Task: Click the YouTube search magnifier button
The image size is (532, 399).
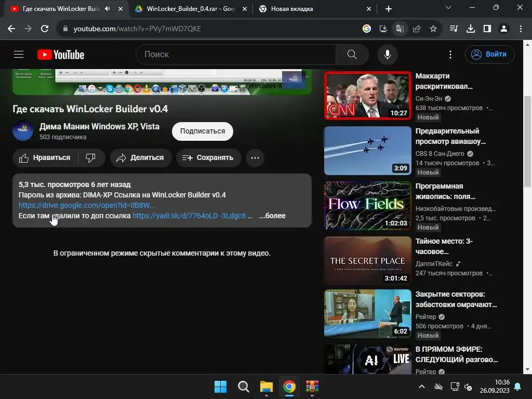Action: pyautogui.click(x=352, y=54)
